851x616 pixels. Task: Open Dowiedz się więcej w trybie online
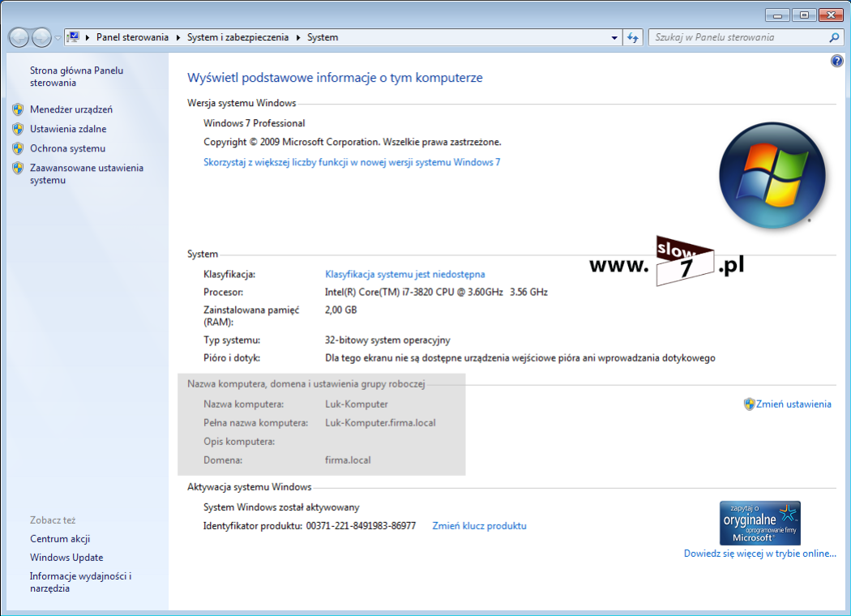(760, 554)
